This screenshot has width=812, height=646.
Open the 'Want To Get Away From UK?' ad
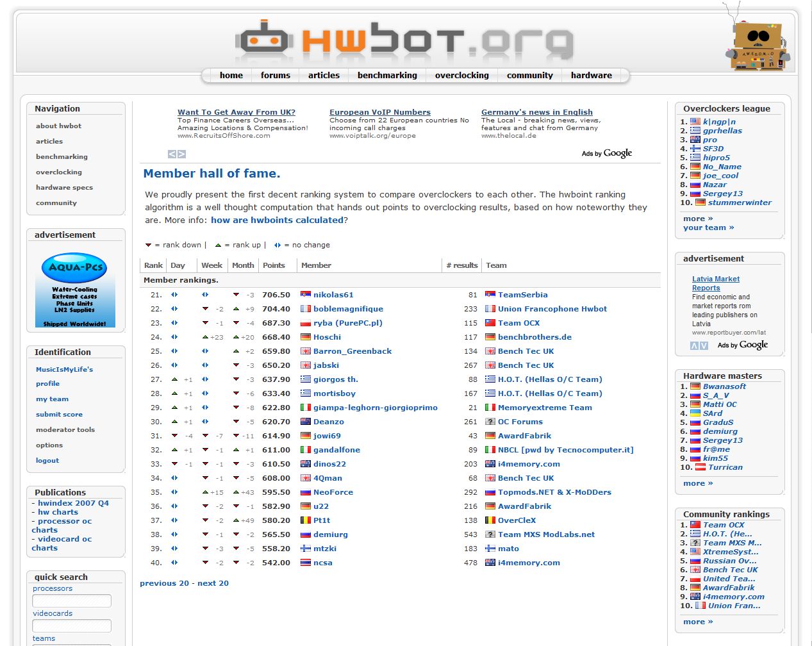click(x=236, y=112)
